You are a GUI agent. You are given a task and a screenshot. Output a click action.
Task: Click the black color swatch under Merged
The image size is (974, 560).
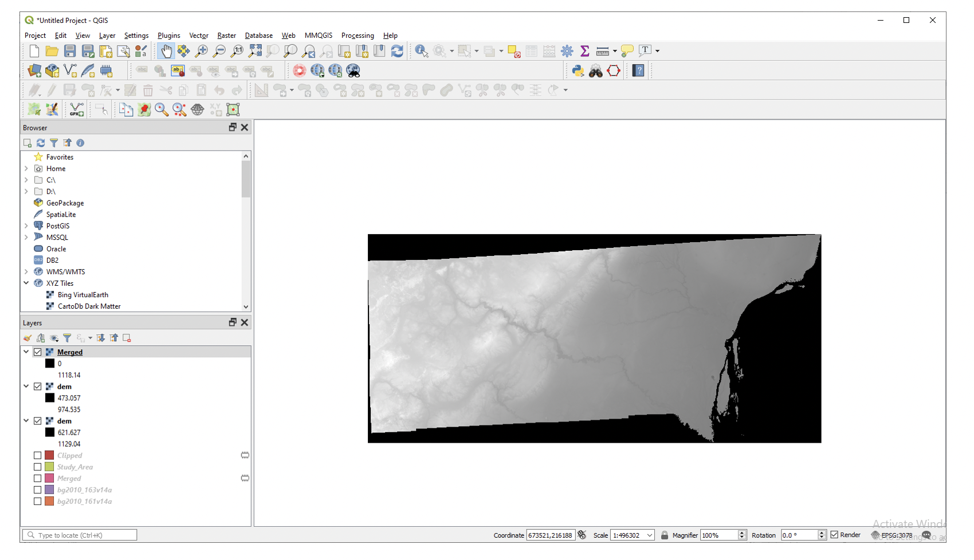pos(50,364)
